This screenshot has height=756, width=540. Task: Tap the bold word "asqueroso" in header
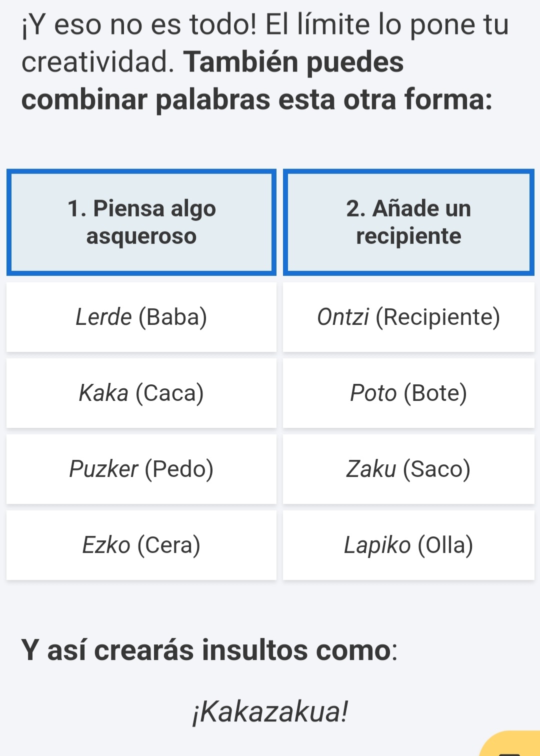coord(141,236)
